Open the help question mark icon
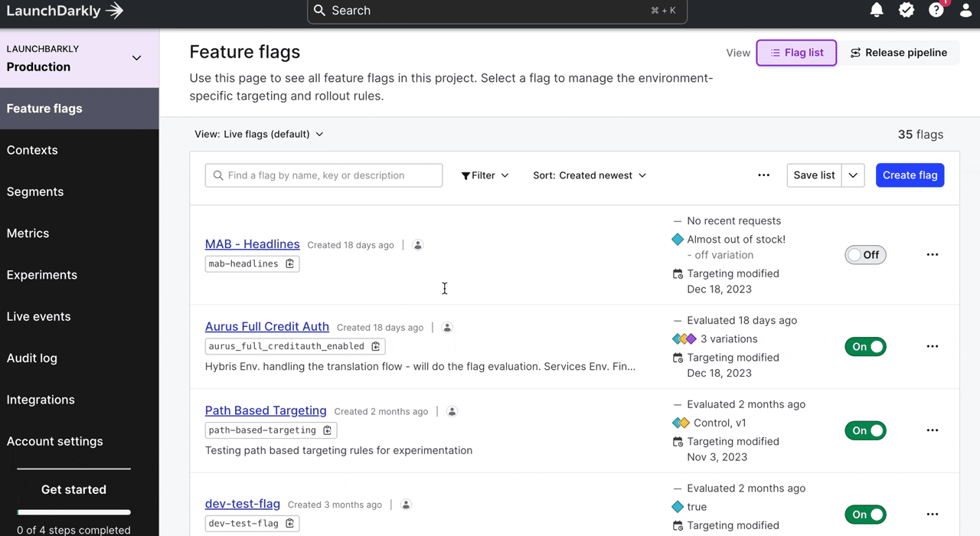This screenshot has height=536, width=980. coord(936,11)
